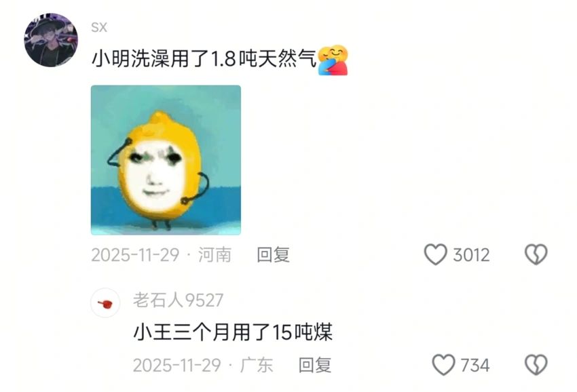Open SX user avatar profile
Image resolution: width=577 pixels, height=392 pixels.
(x=51, y=40)
